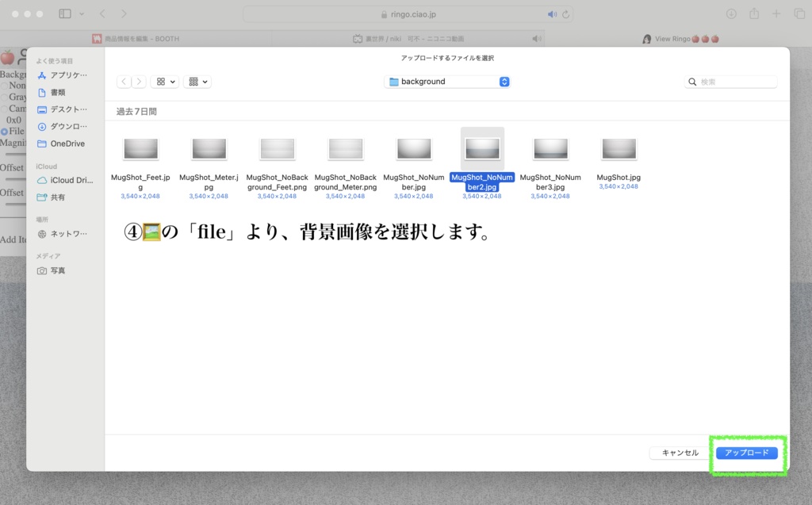Select MugShot.jpg thumbnail
Image resolution: width=812 pixels, height=505 pixels.
coord(619,149)
